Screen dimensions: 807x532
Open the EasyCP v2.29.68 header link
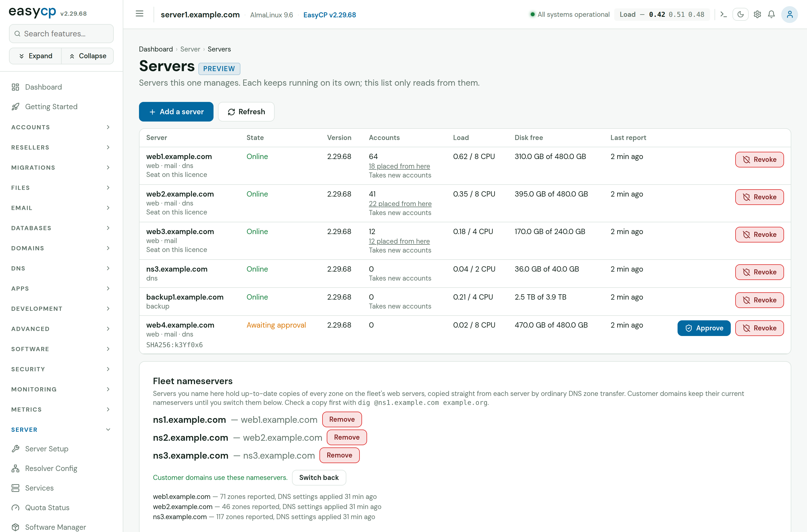tap(329, 15)
